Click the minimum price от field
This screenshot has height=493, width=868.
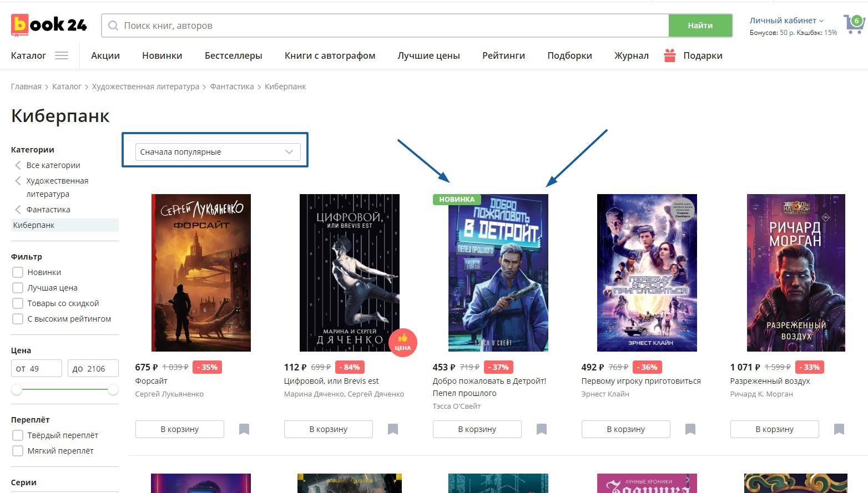[37, 368]
